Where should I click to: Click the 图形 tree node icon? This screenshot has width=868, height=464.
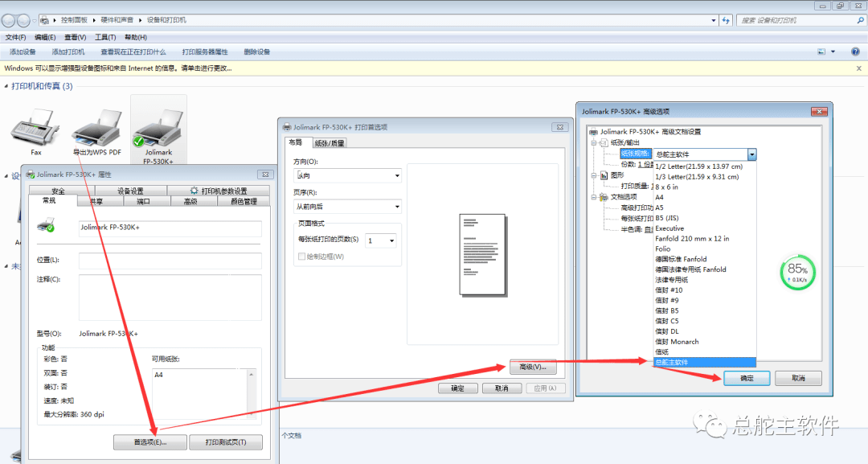604,175
